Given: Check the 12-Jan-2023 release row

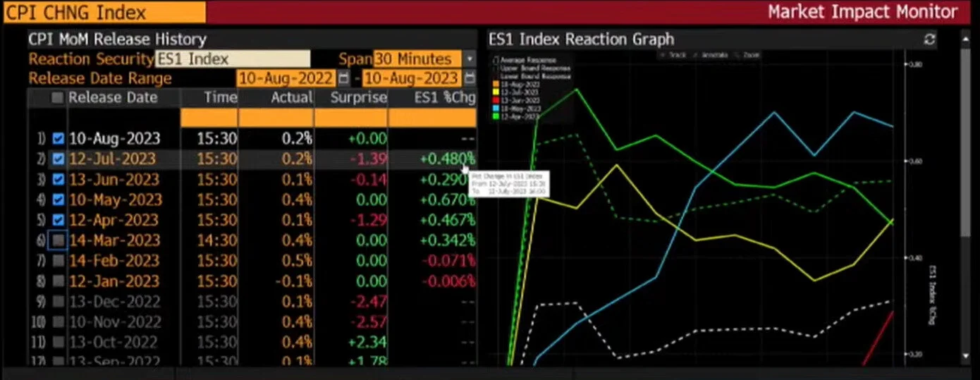Looking at the screenshot, I should point(59,281).
